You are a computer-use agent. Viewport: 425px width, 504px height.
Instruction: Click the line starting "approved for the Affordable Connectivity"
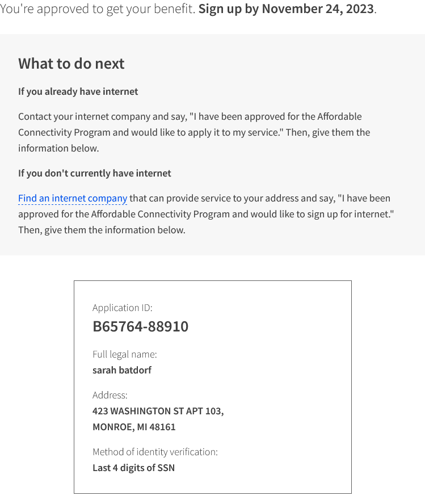(x=206, y=214)
